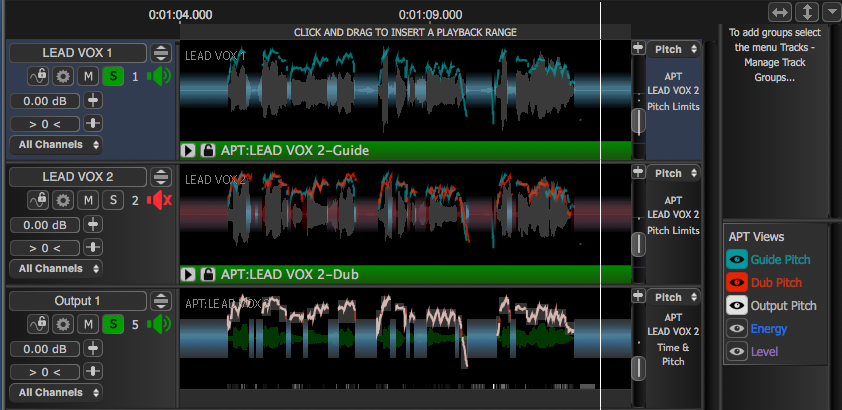Click the waveform lock icon on LEAD VOX 2
This screenshot has height=410, width=842.
coord(39,200)
